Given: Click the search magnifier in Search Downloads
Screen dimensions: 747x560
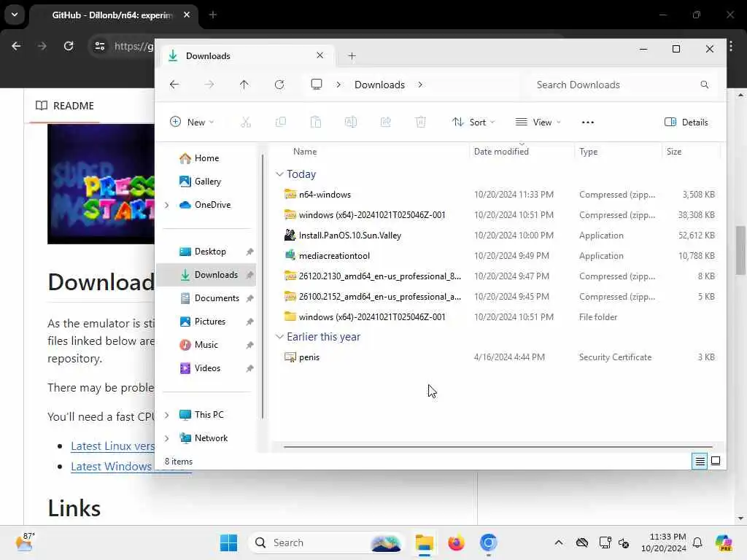Looking at the screenshot, I should point(704,85).
